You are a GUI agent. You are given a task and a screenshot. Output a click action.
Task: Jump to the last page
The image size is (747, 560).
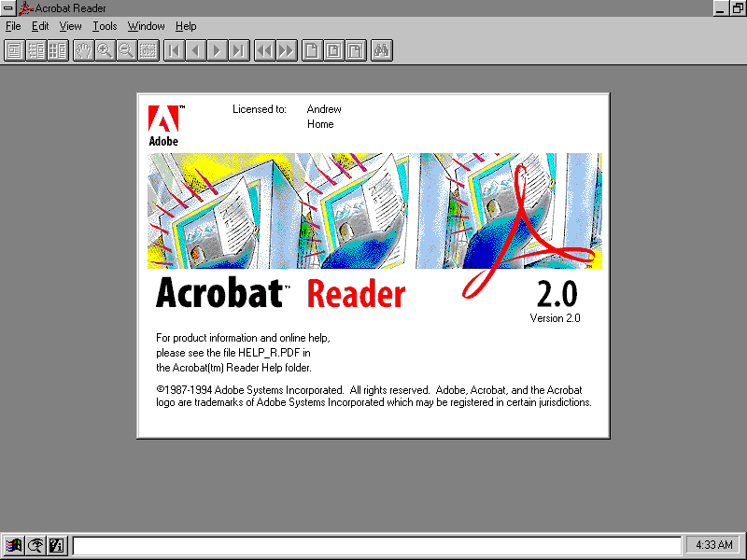pos(239,50)
